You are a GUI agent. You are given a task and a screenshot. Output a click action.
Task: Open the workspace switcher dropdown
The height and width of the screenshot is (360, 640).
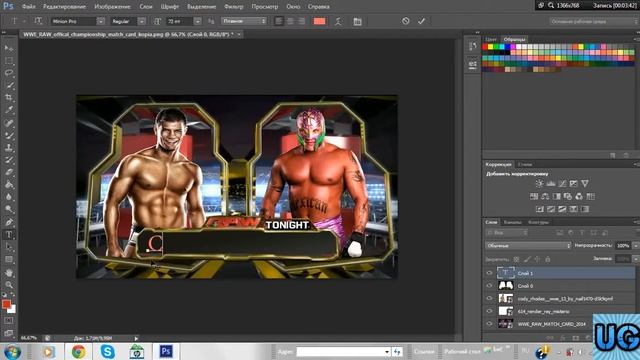point(594,21)
